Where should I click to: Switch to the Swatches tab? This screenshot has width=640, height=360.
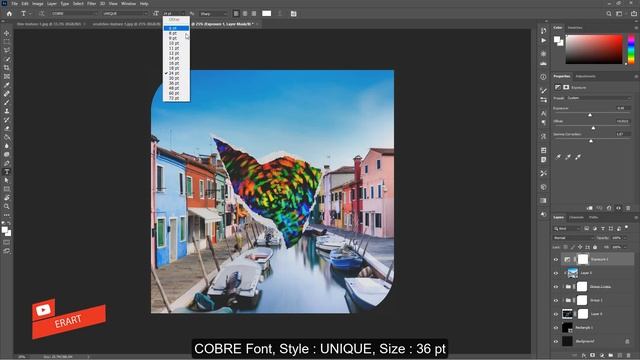click(575, 28)
